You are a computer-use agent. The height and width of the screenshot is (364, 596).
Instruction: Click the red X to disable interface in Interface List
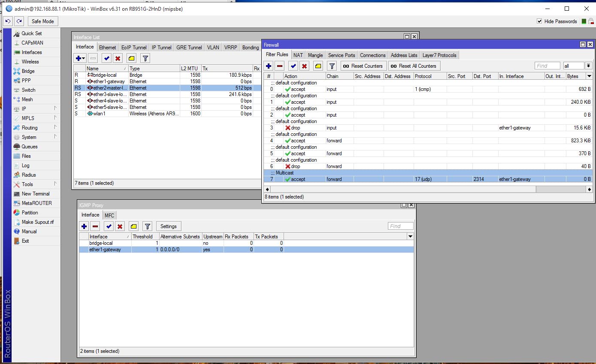tap(118, 58)
